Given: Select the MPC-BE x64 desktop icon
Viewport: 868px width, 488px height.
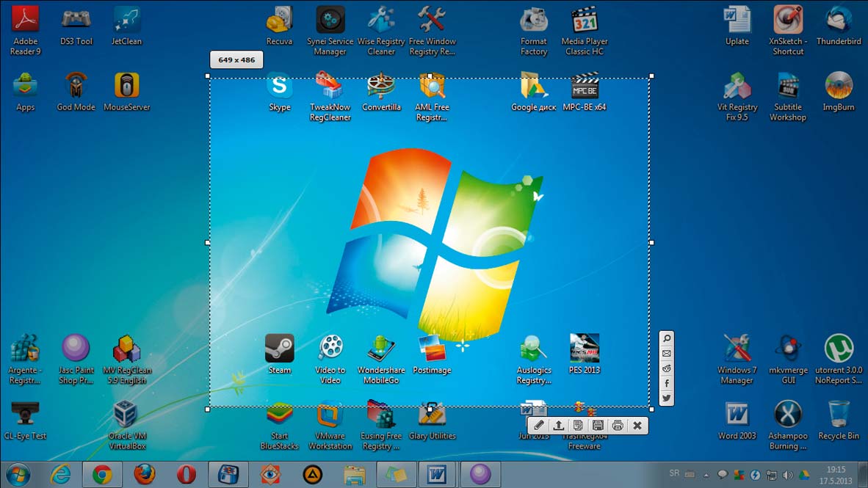Looking at the screenshot, I should coord(585,92).
